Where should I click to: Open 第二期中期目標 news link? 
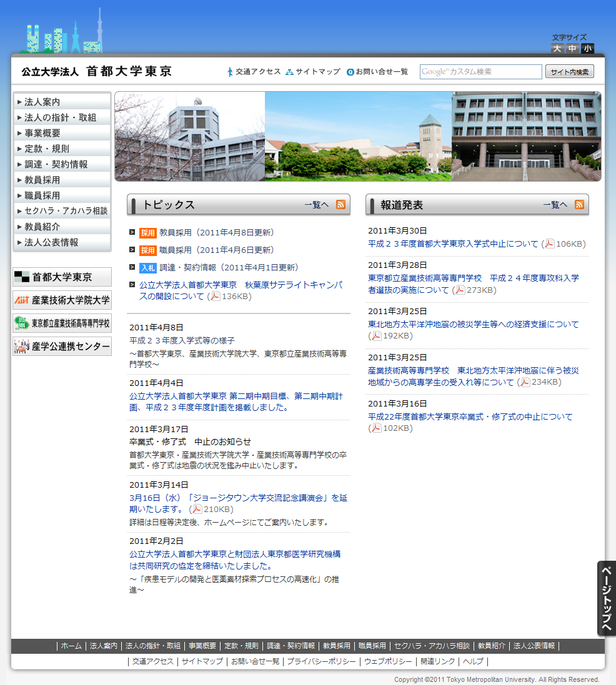[236, 402]
